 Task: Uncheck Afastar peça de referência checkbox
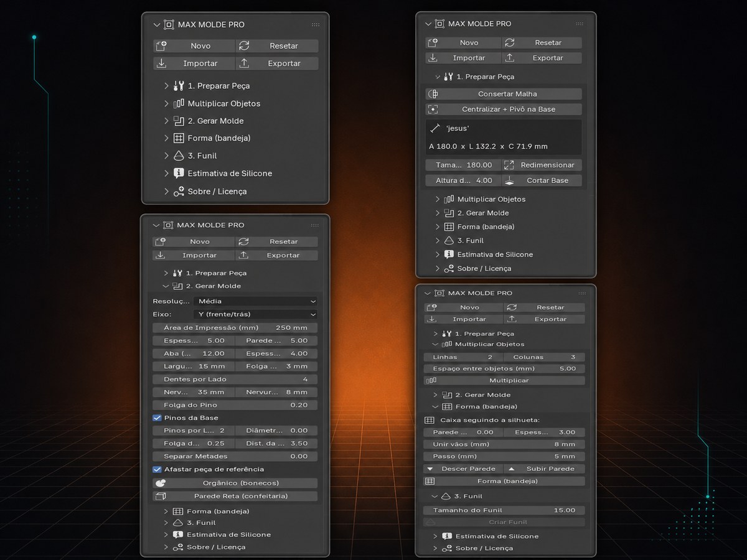[157, 469]
